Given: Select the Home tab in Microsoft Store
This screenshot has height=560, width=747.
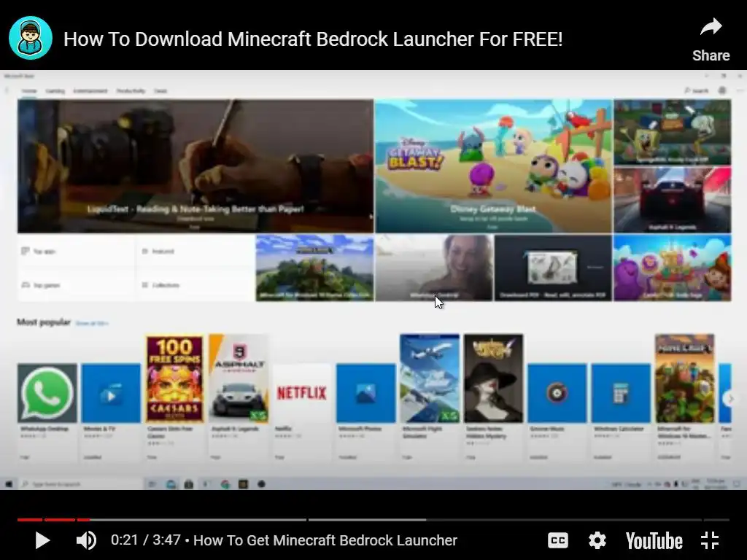Looking at the screenshot, I should pos(29,91).
